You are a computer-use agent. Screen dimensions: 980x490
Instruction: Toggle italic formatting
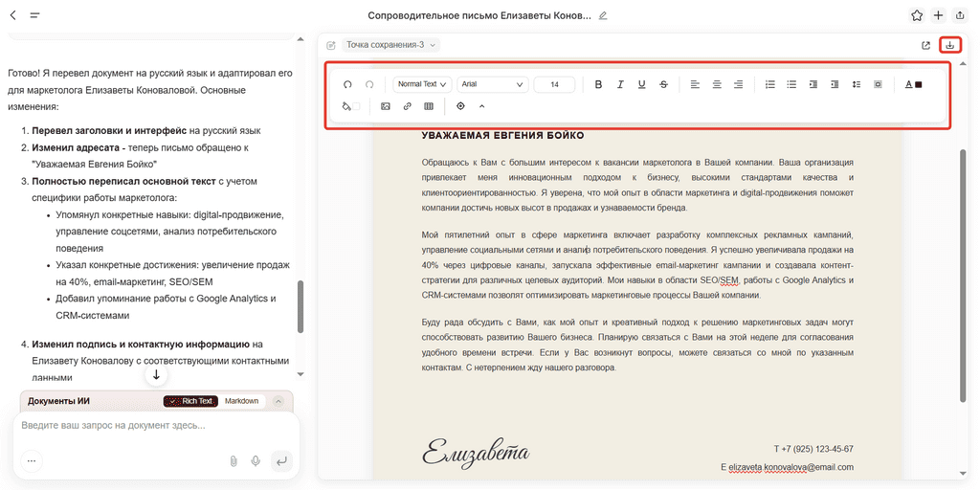pyautogui.click(x=620, y=84)
